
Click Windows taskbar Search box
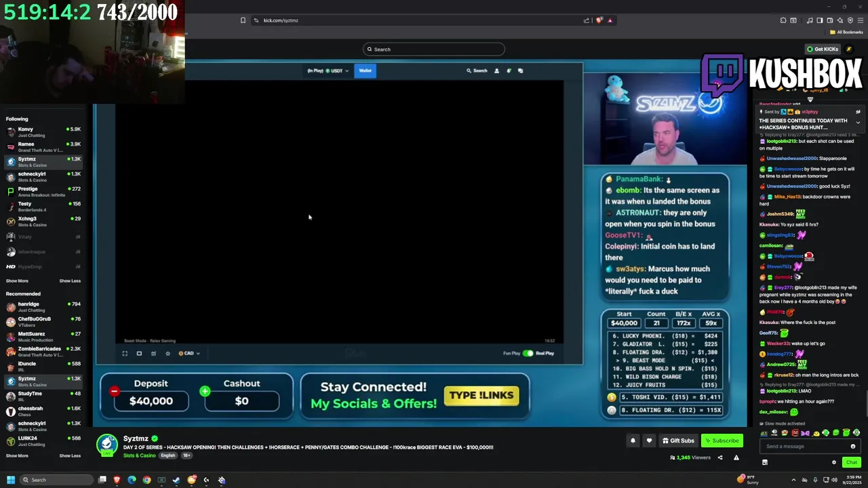point(56,480)
